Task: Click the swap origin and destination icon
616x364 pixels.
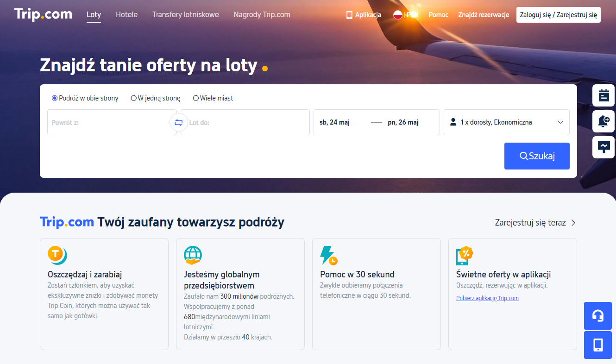Action: click(x=179, y=123)
